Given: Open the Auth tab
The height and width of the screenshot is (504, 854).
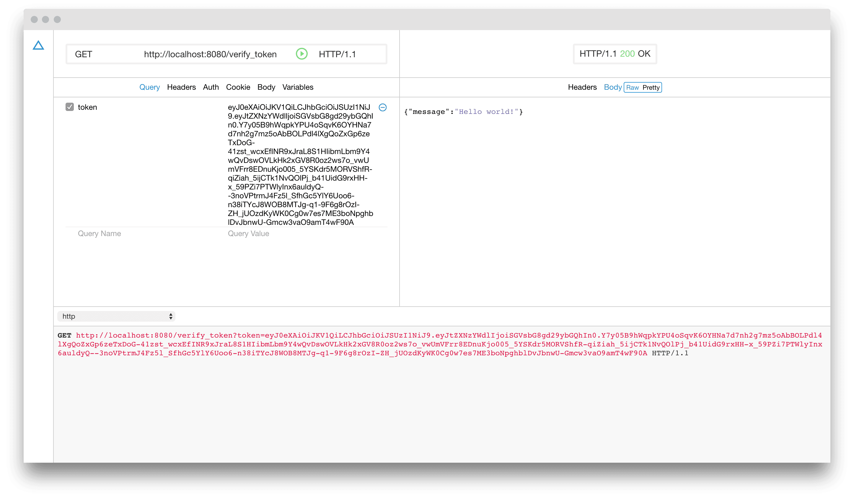Looking at the screenshot, I should (x=211, y=87).
